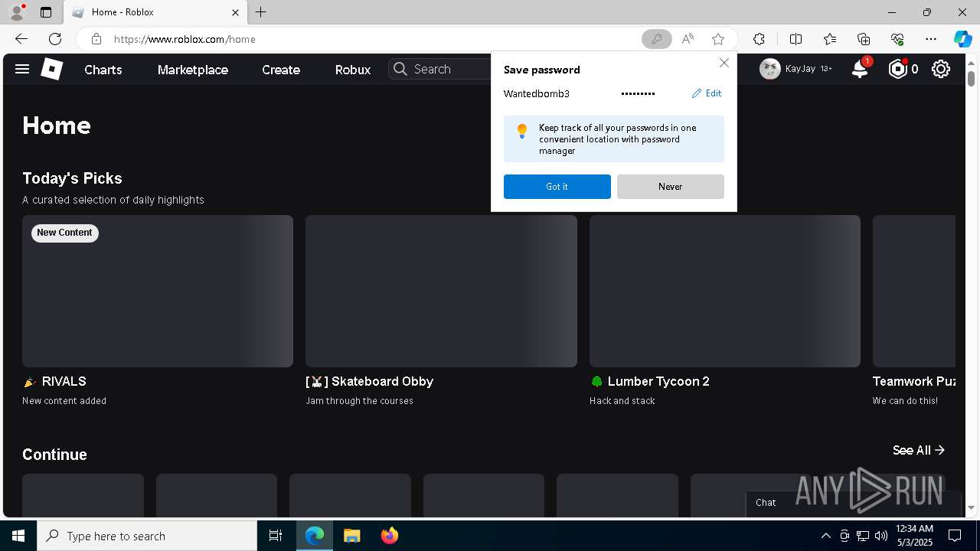
Task: Open Firefox from taskbar
Action: tap(390, 536)
